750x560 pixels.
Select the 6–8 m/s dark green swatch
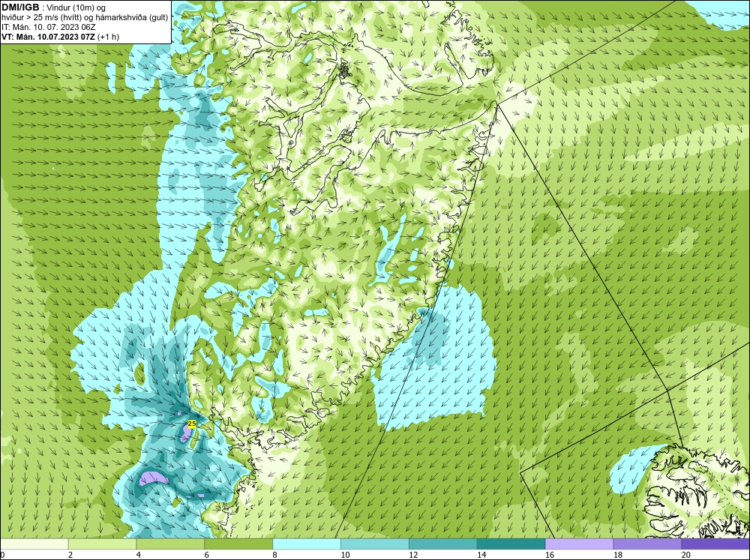click(x=238, y=544)
